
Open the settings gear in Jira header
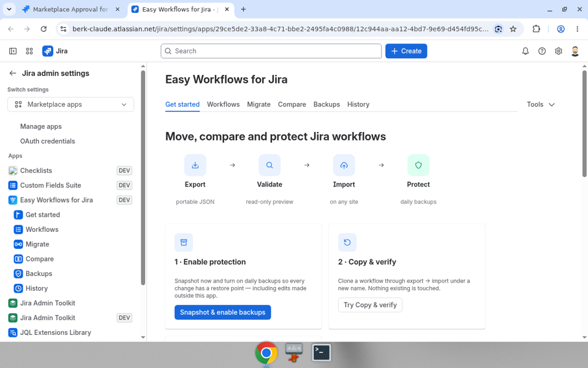point(559,51)
